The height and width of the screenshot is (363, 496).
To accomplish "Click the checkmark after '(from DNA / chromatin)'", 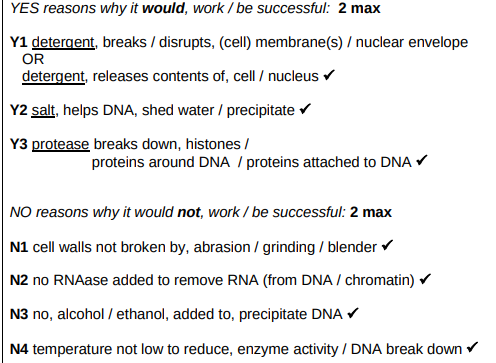I will [425, 279].
